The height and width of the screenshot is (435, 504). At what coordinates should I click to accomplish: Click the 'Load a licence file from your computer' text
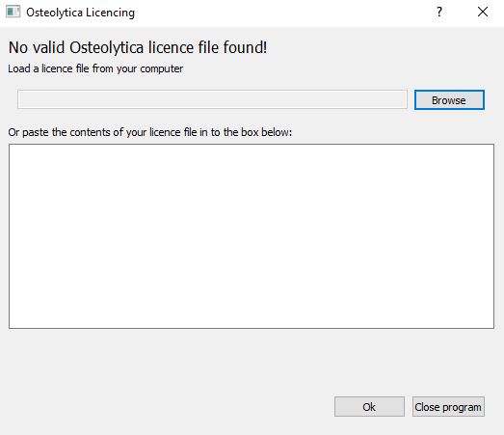pyautogui.click(x=95, y=68)
